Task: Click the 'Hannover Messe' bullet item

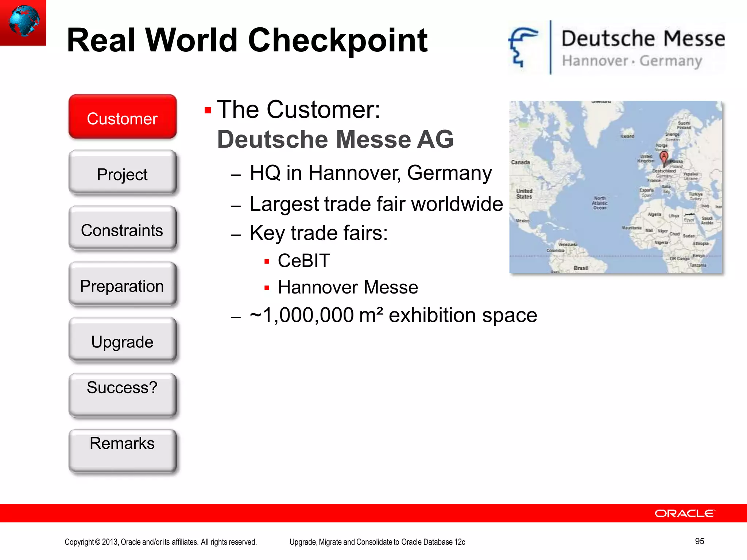Action: [348, 287]
